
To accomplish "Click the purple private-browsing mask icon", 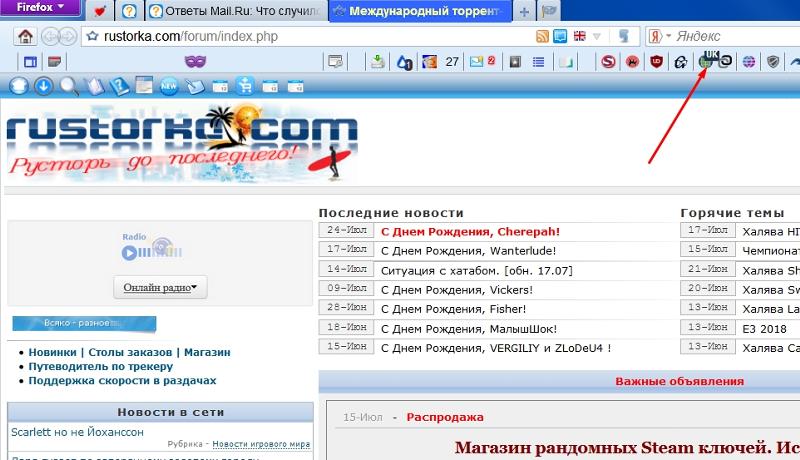I will point(195,62).
